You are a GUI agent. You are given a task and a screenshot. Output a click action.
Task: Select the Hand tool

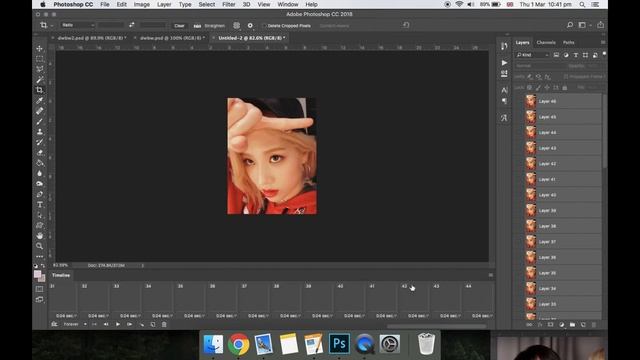pos(40,236)
